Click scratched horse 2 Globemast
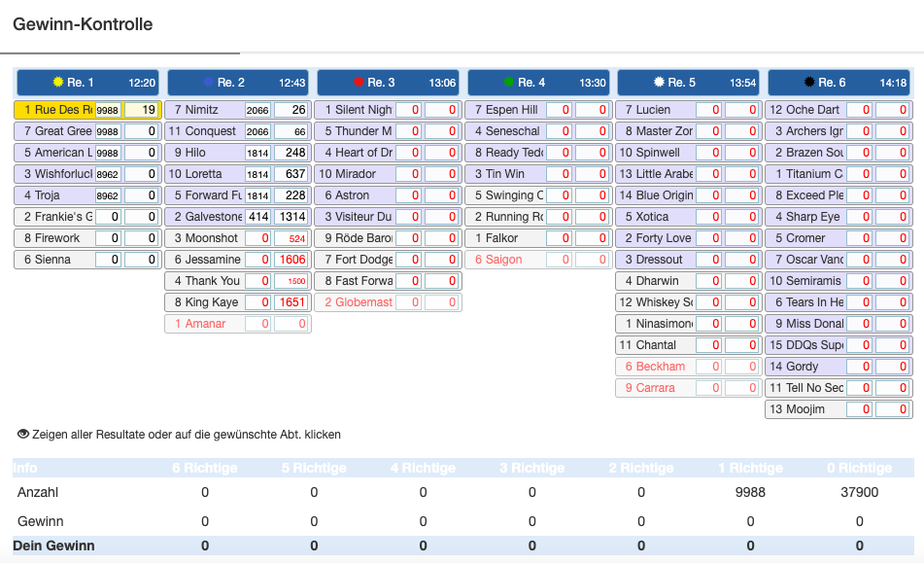 coord(389,302)
